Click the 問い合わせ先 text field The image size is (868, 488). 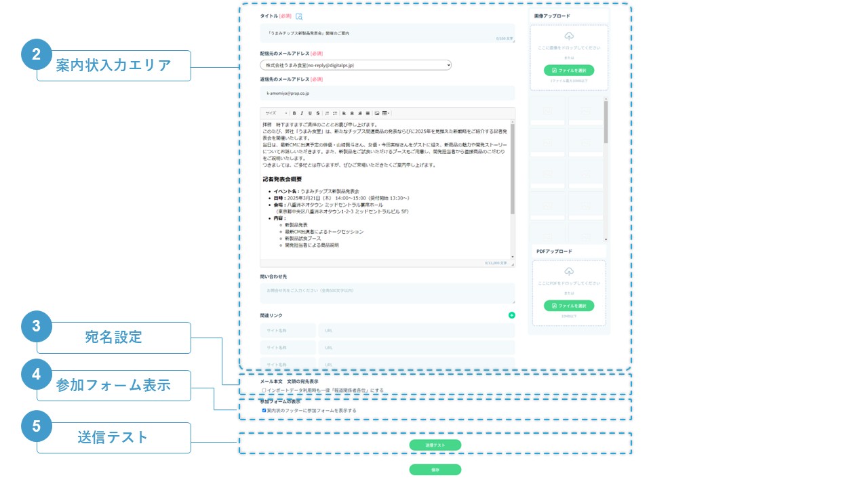pos(387,293)
